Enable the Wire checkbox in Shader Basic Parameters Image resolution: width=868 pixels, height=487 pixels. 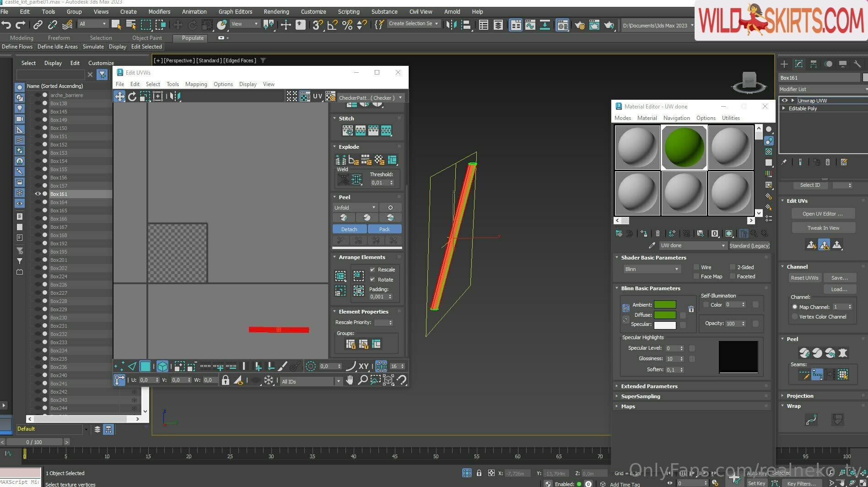click(696, 267)
